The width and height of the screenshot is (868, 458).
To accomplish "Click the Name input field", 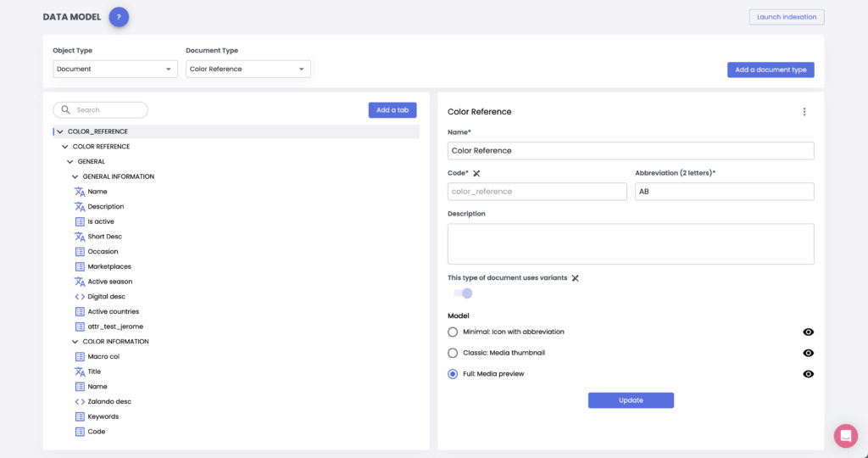I will tap(631, 151).
